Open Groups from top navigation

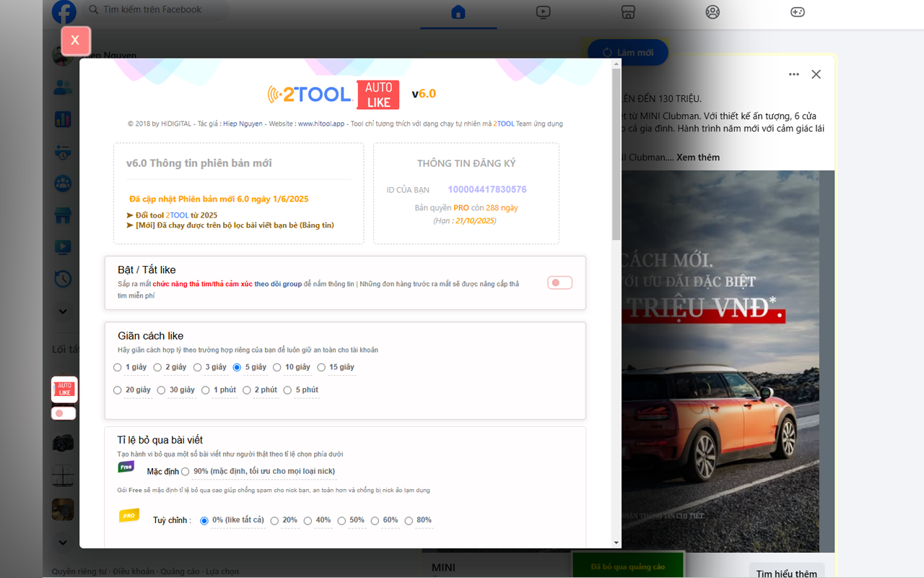712,12
